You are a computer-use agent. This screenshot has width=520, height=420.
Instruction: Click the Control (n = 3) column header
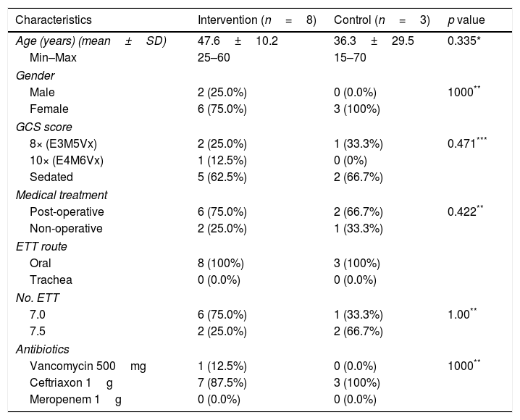click(382, 19)
